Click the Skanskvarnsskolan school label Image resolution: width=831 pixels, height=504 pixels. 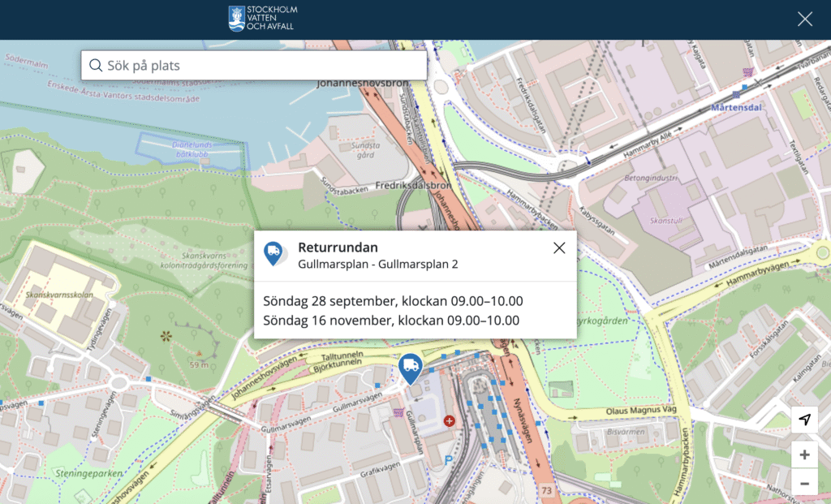pyautogui.click(x=55, y=295)
